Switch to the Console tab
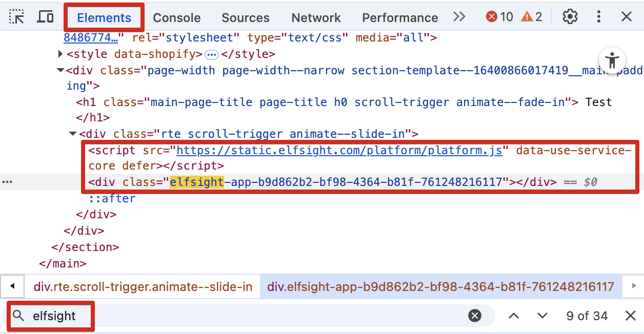Image resolution: width=644 pixels, height=334 pixels. tap(176, 18)
